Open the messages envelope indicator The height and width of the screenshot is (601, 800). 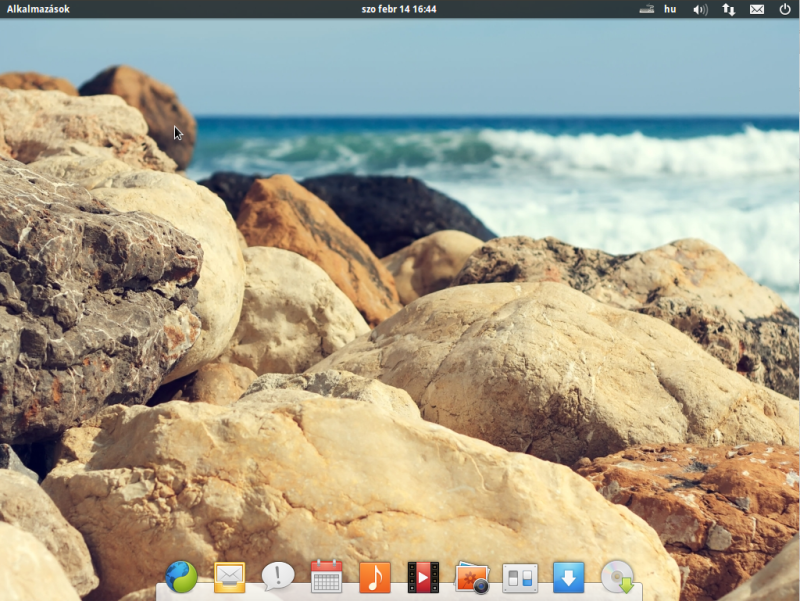pos(757,9)
